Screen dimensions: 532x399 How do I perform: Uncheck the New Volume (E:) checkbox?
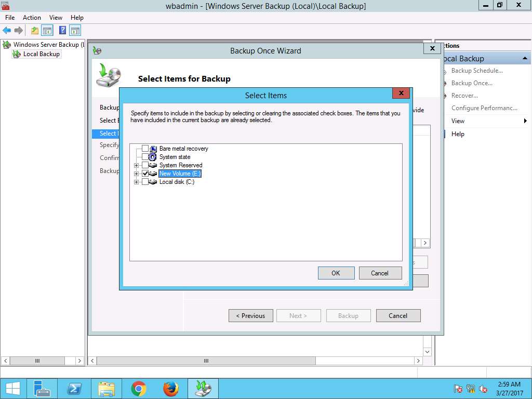coord(145,174)
